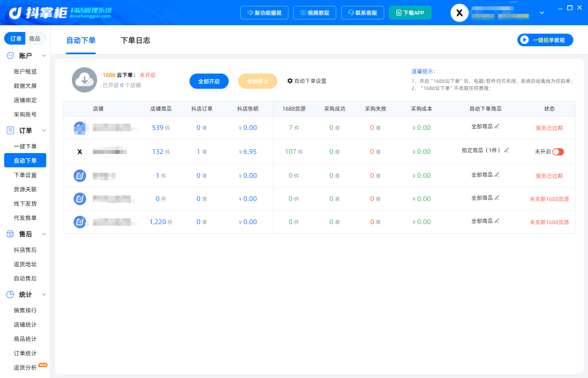Open the account dropdown arrow in header

click(542, 13)
